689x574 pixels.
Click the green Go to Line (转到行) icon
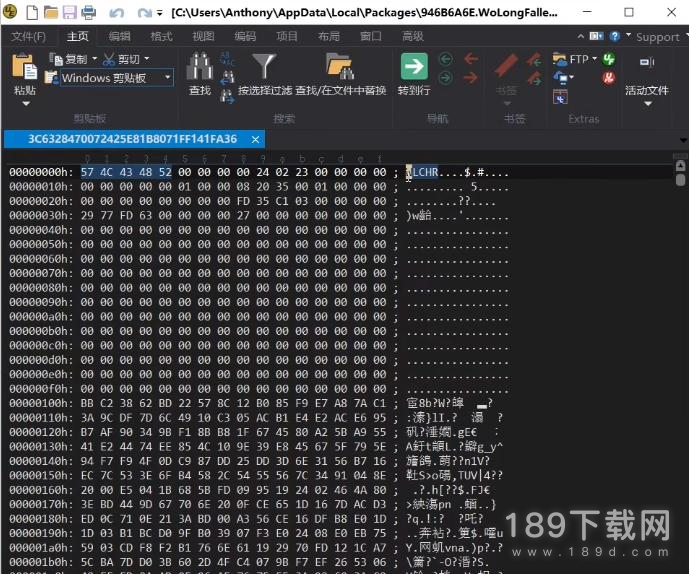413,67
